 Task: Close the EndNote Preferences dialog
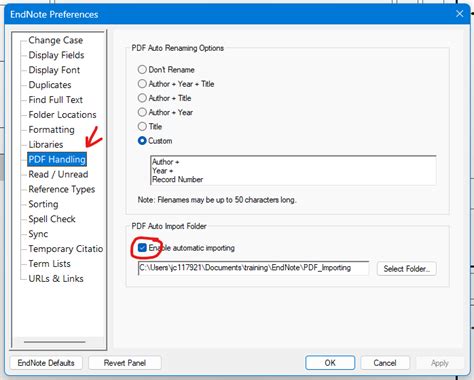click(x=460, y=14)
